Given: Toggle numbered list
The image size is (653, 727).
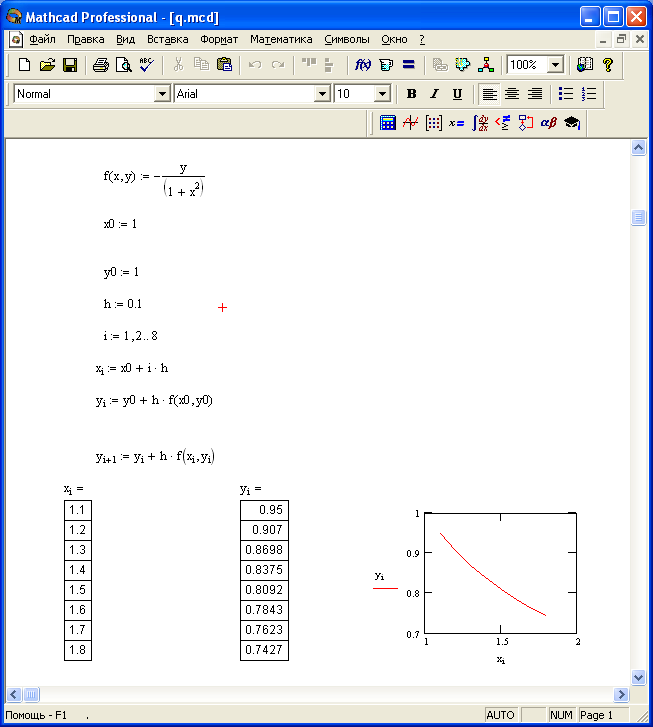Looking at the screenshot, I should pos(589,94).
